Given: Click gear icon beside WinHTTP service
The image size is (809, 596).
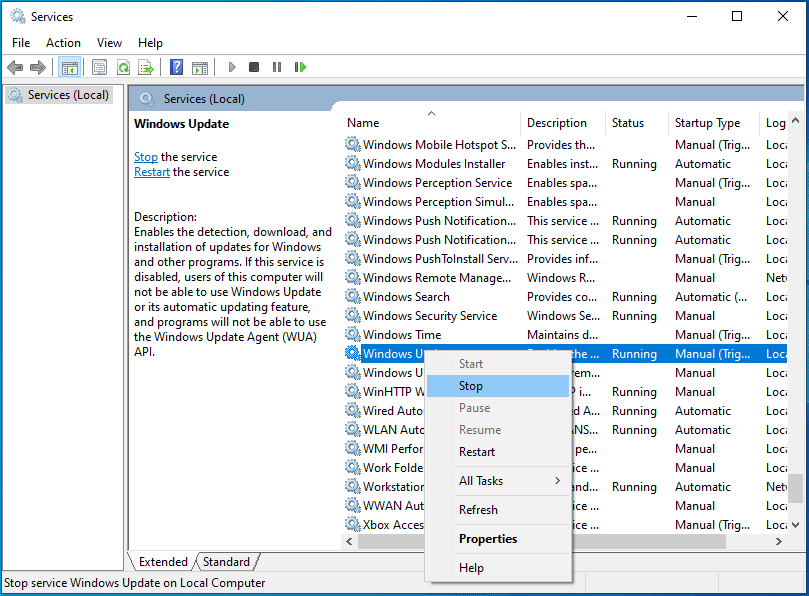Looking at the screenshot, I should [353, 392].
